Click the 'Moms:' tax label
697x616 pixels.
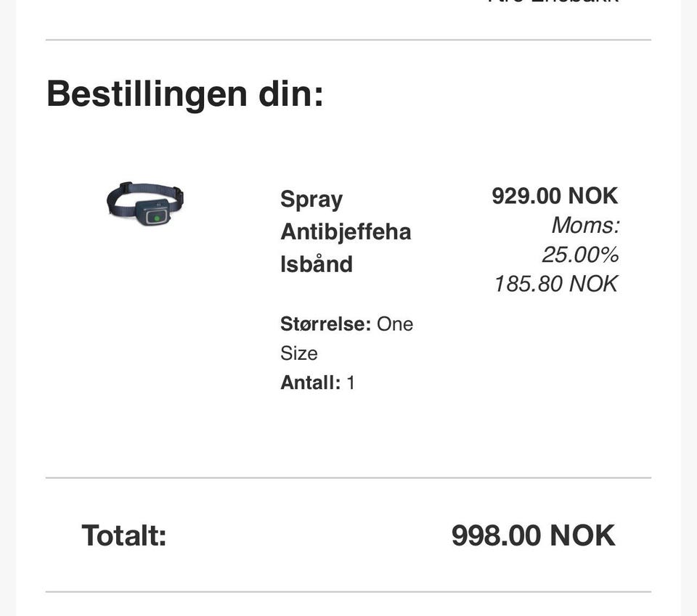(x=585, y=225)
